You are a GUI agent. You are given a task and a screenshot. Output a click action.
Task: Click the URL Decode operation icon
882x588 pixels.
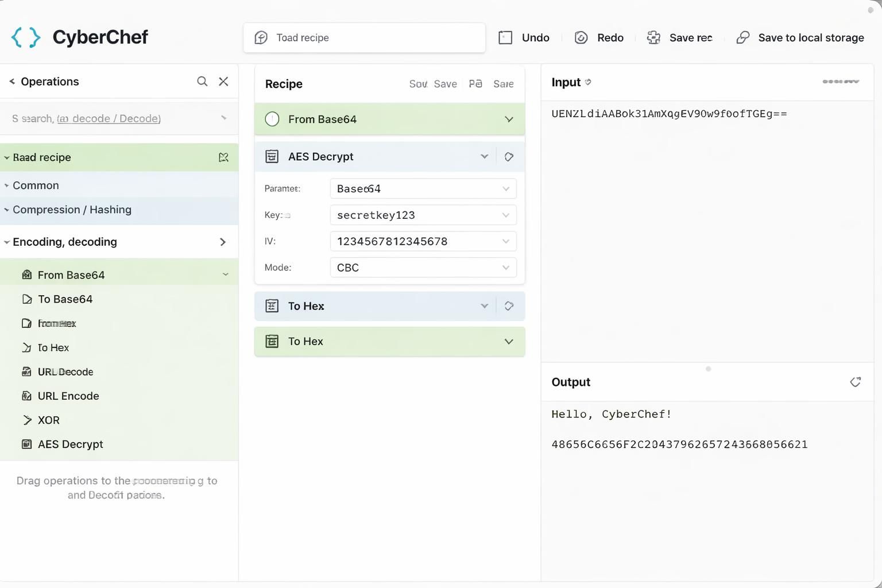pyautogui.click(x=26, y=372)
